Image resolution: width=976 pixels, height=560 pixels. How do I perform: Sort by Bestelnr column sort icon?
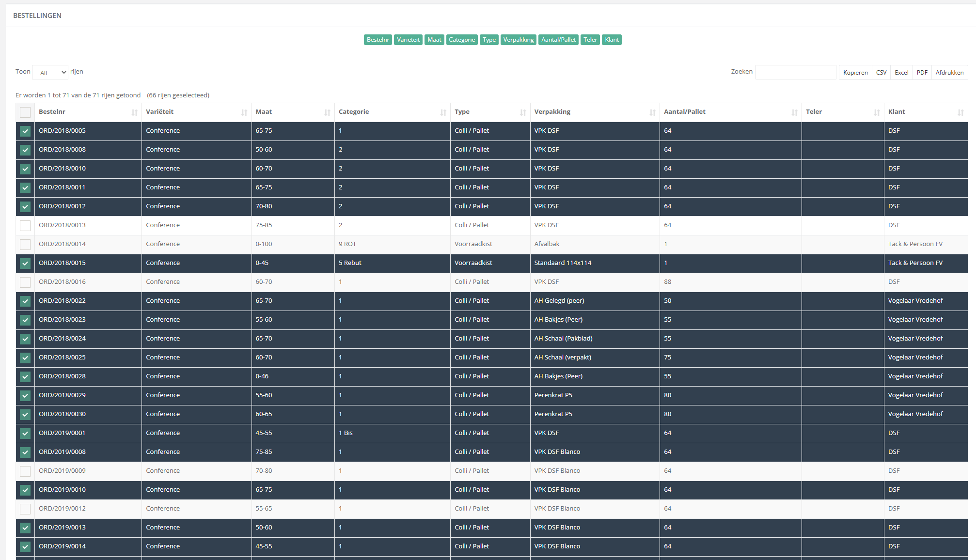click(134, 112)
